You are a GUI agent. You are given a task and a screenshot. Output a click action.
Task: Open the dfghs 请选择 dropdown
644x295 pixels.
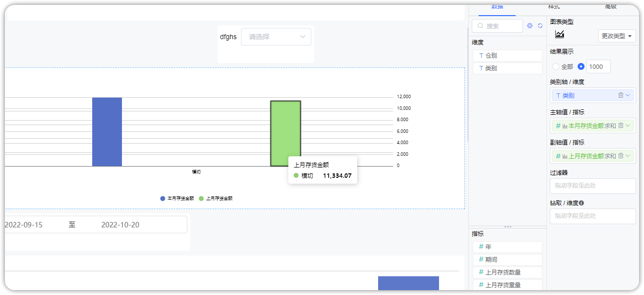pos(276,37)
